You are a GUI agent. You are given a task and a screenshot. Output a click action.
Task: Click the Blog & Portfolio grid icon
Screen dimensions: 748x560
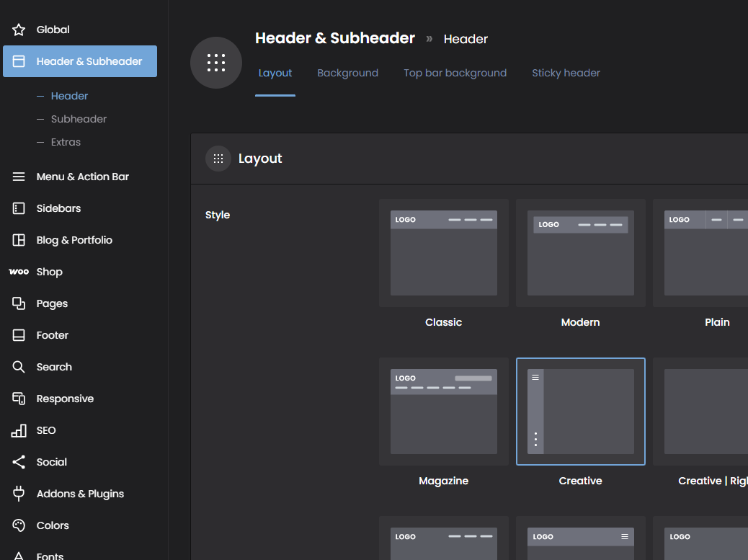19,240
